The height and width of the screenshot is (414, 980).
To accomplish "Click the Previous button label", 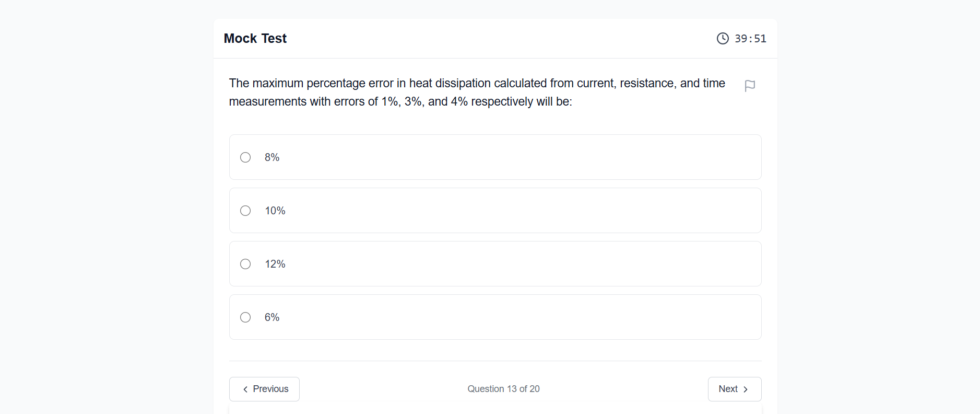I will [270, 389].
